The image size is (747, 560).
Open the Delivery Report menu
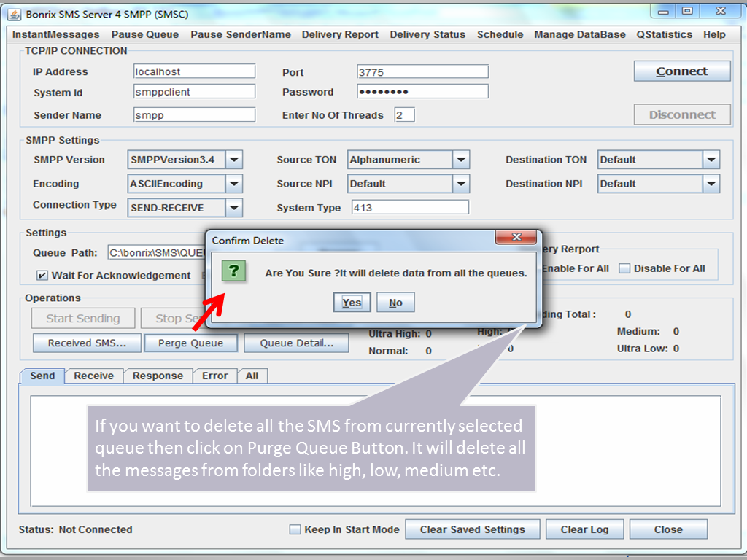pos(340,34)
